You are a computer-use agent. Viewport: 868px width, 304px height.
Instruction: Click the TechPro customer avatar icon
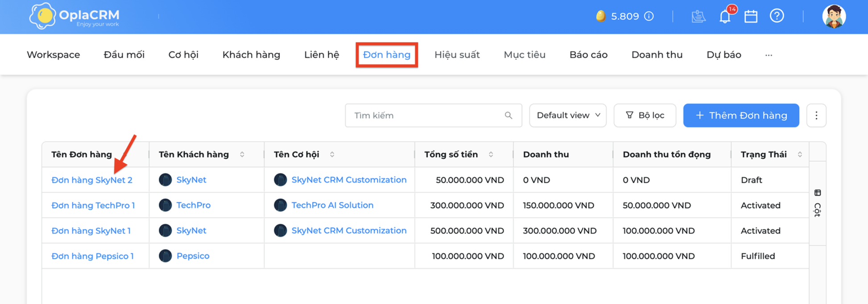[x=165, y=205]
